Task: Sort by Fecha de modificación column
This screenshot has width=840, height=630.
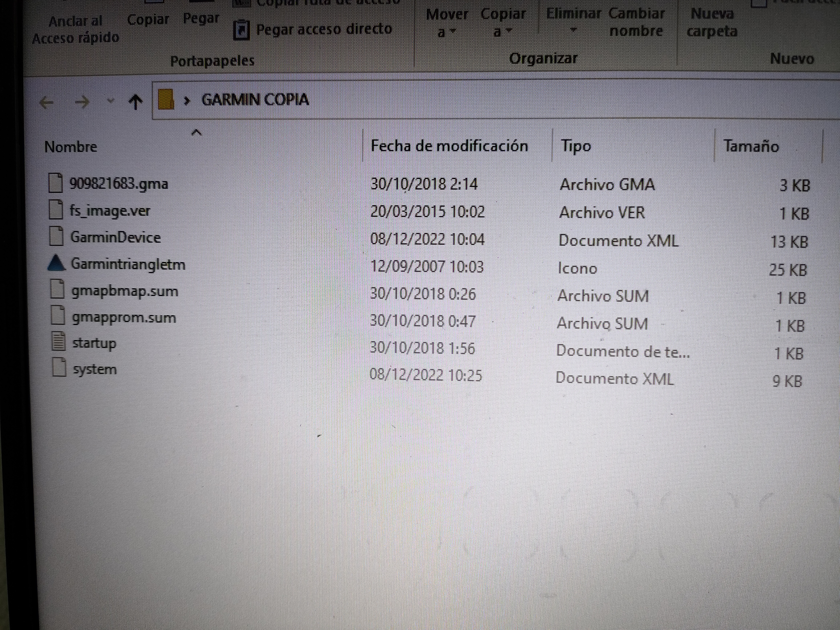Action: [449, 146]
